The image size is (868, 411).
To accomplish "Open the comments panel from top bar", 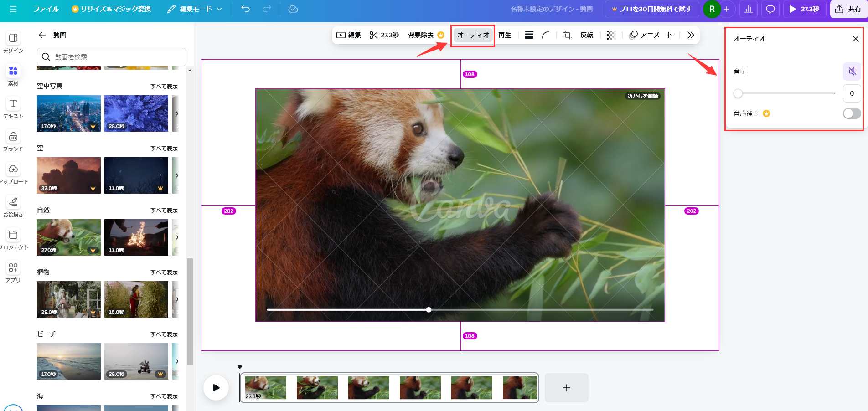I will 770,9.
